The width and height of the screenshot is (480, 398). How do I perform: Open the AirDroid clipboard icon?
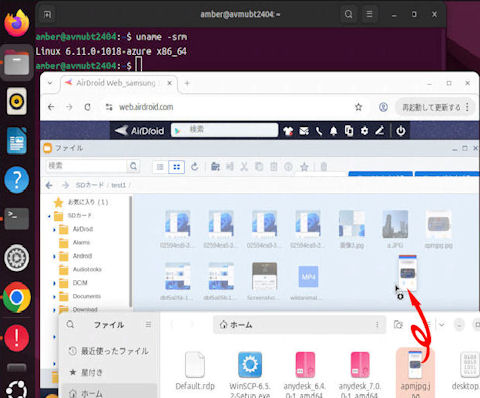pos(349,131)
